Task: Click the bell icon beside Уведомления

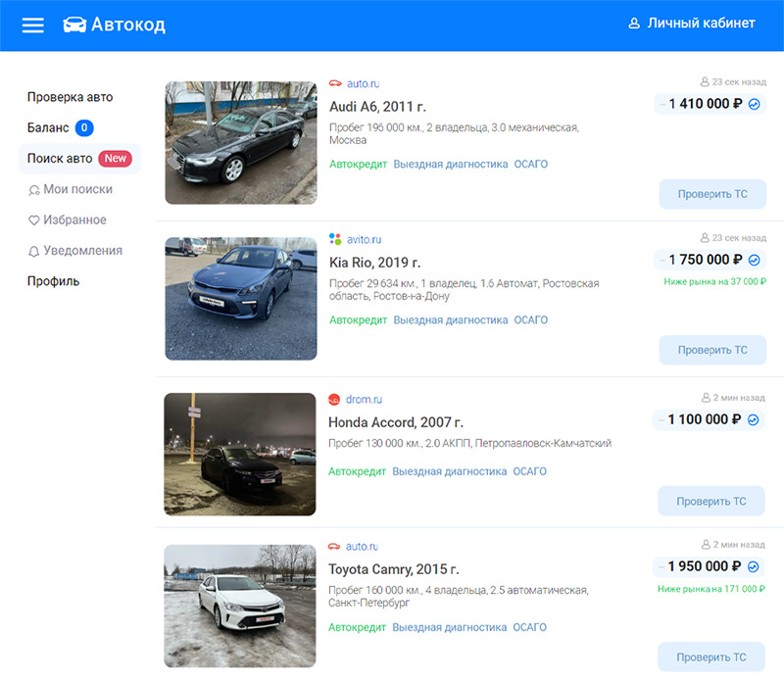Action: pyautogui.click(x=34, y=251)
